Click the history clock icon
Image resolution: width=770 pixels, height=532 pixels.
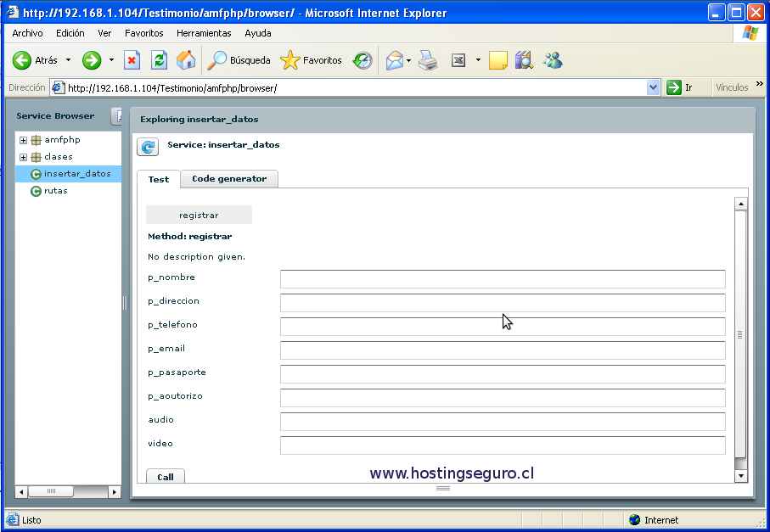coord(363,60)
